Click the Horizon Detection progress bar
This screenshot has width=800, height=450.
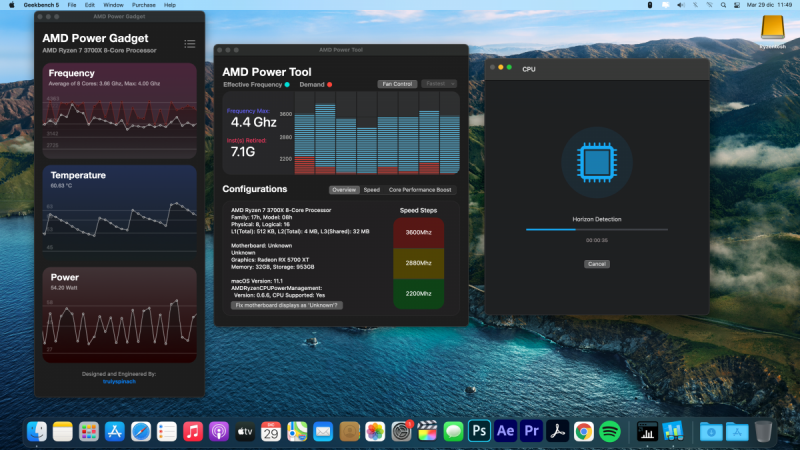click(x=597, y=230)
